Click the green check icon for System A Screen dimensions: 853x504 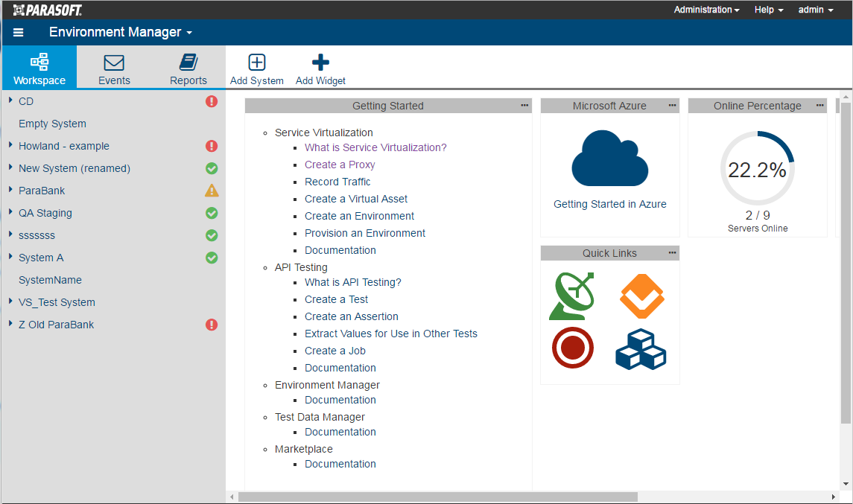(x=212, y=258)
